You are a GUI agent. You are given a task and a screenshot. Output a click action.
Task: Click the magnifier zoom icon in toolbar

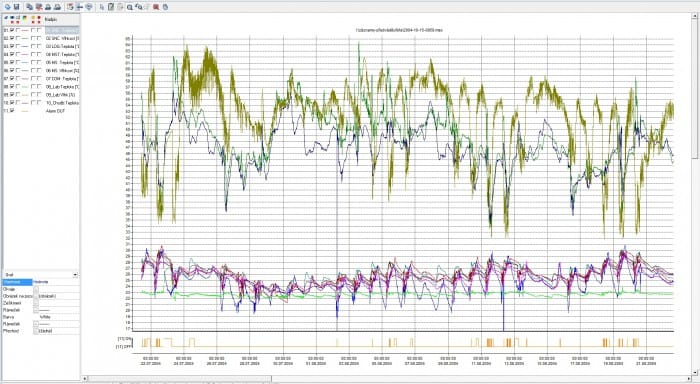pos(130,7)
